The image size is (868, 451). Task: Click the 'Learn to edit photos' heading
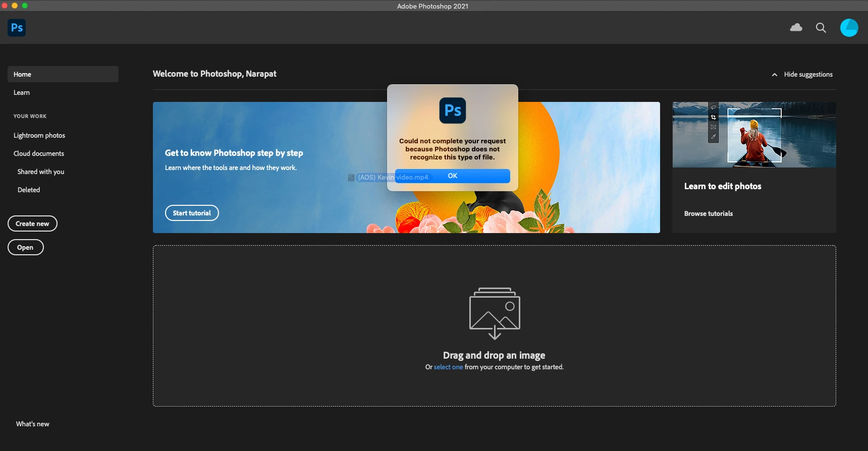723,186
